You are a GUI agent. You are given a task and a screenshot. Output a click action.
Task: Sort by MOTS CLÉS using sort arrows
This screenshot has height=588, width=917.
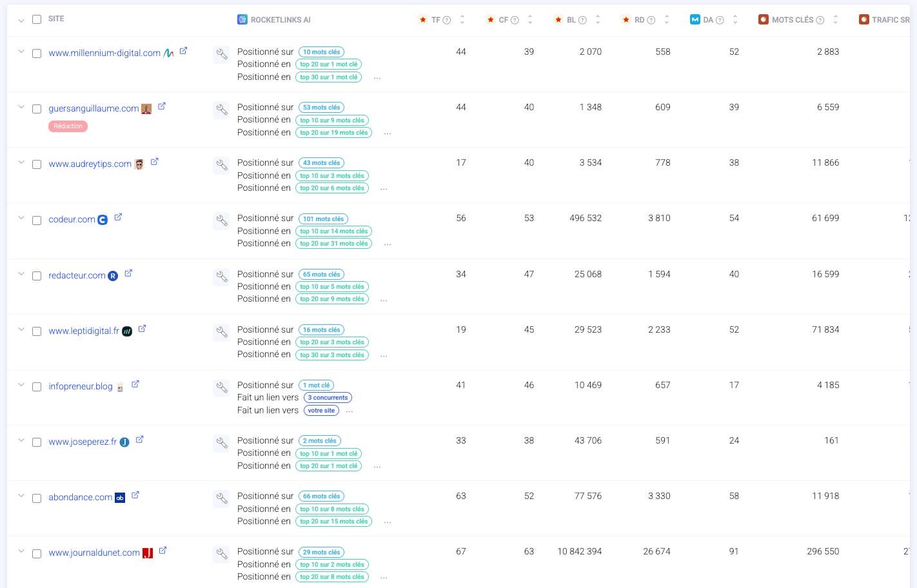click(835, 20)
